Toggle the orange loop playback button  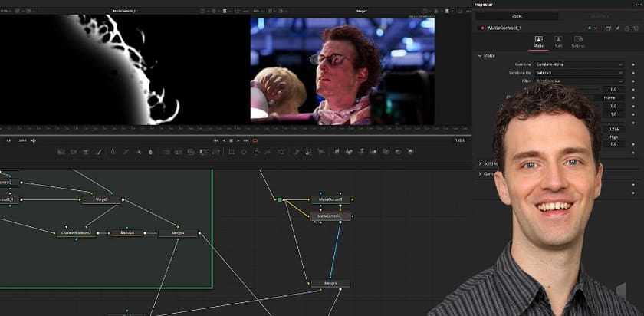(x=255, y=140)
